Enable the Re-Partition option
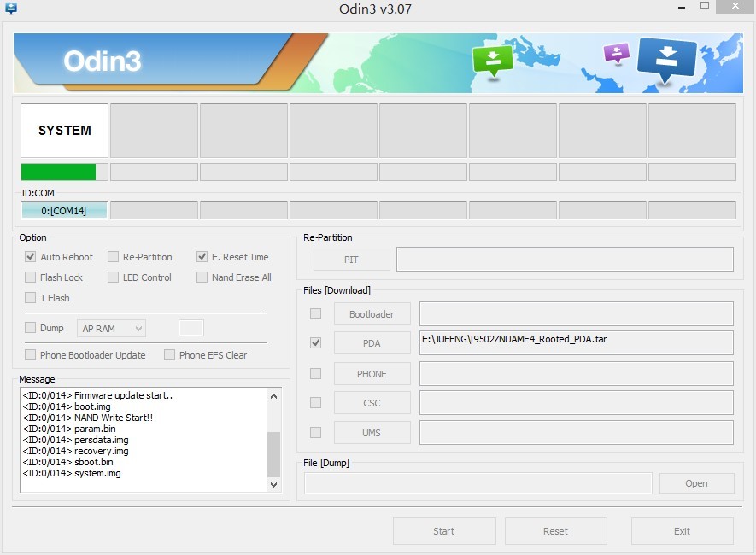Image resolution: width=756 pixels, height=555 pixels. point(114,256)
